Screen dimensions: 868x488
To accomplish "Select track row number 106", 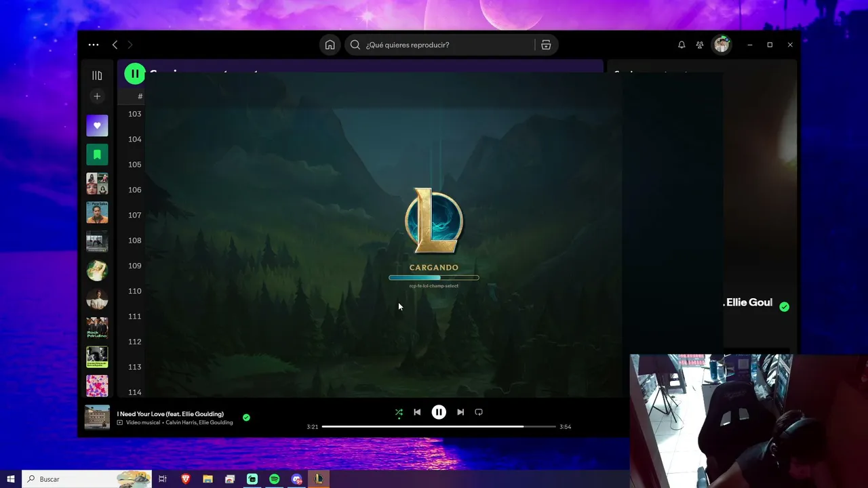I will 134,190.
